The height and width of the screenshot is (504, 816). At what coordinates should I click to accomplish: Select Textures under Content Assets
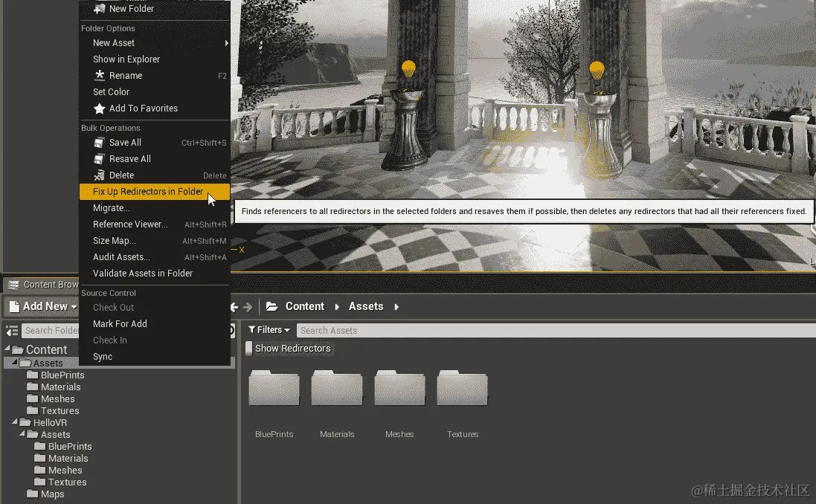[60, 411]
